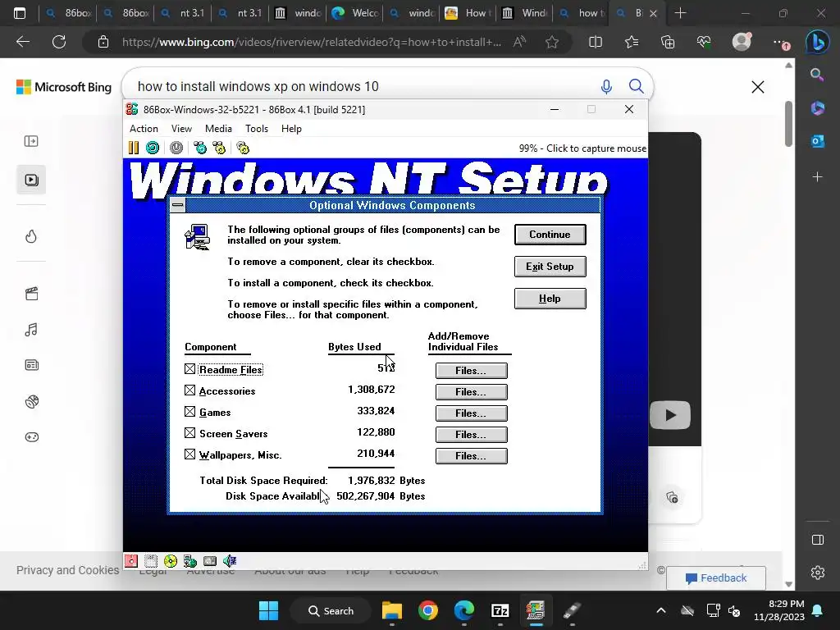Click the Edge address bar URL
This screenshot has width=840, height=630.
(x=311, y=42)
